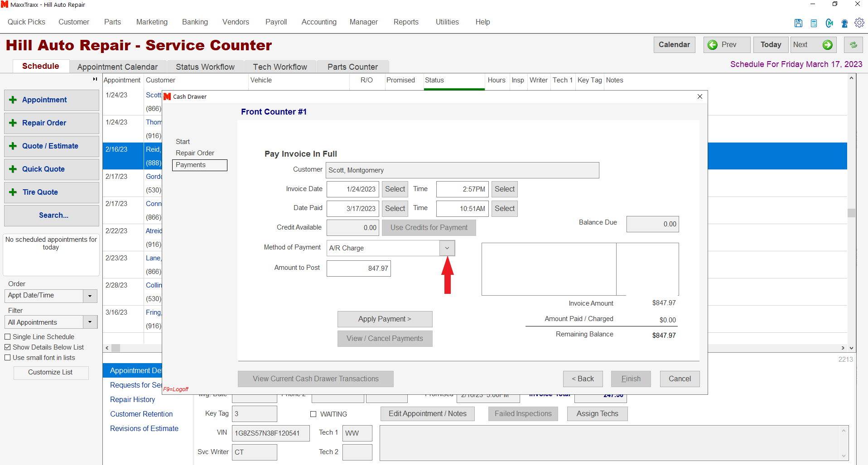The height and width of the screenshot is (465, 868).
Task: Check the WAITING checkbox
Action: point(313,414)
